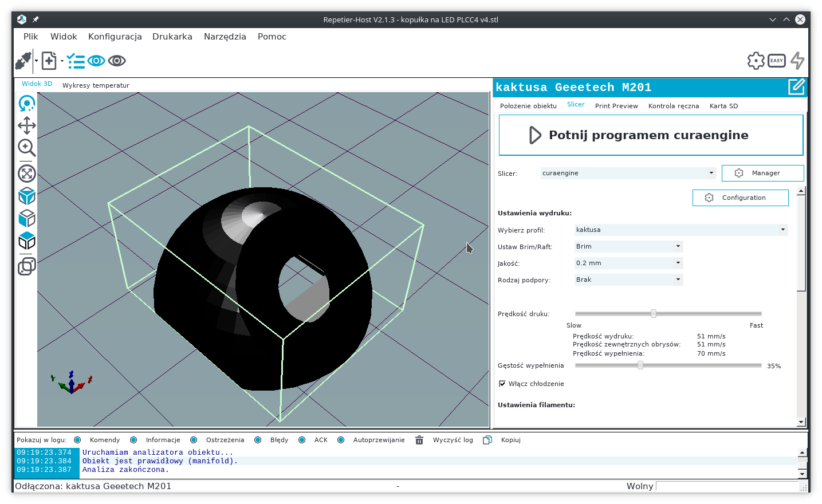Toggle the log panel list icon
This screenshot has width=822, height=504.
(x=76, y=61)
